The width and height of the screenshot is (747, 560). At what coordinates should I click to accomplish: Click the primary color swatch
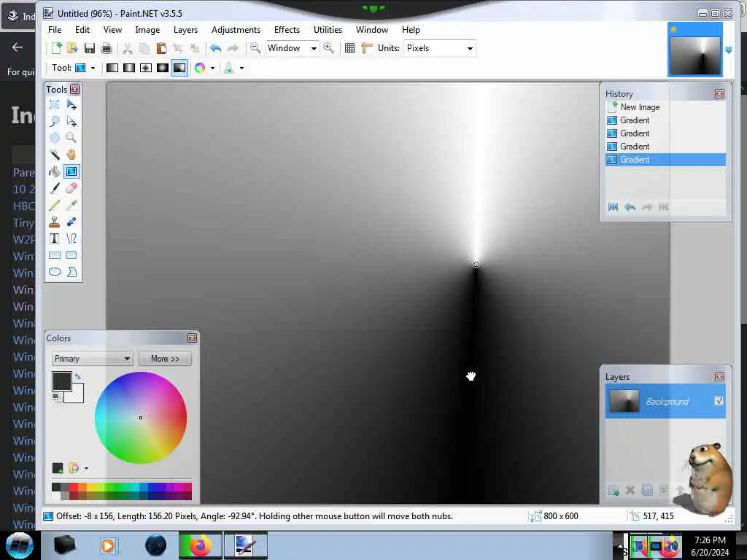tap(62, 381)
